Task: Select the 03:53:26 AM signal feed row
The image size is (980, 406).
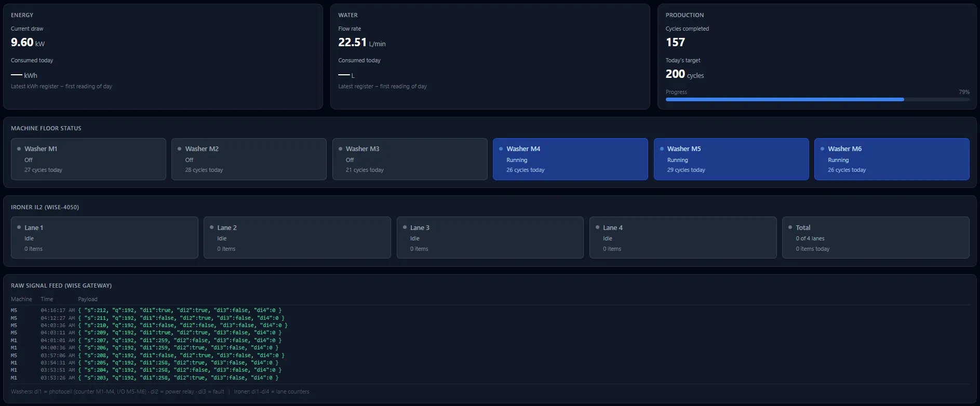Action: 490,378
